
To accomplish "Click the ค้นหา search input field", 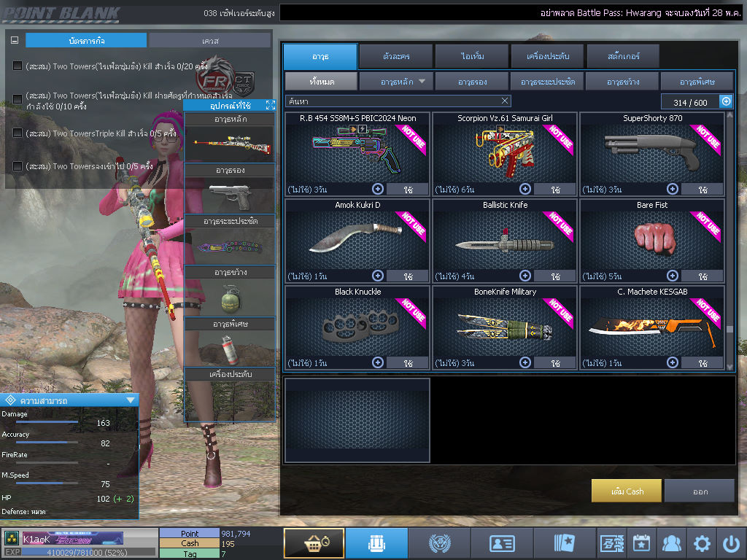I will (x=398, y=101).
